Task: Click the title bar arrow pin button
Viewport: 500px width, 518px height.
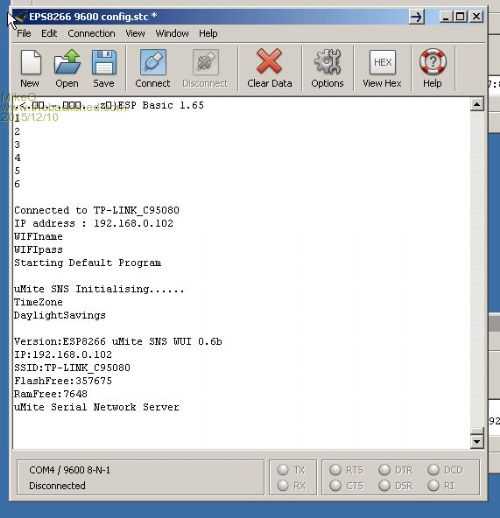Action: [417, 16]
